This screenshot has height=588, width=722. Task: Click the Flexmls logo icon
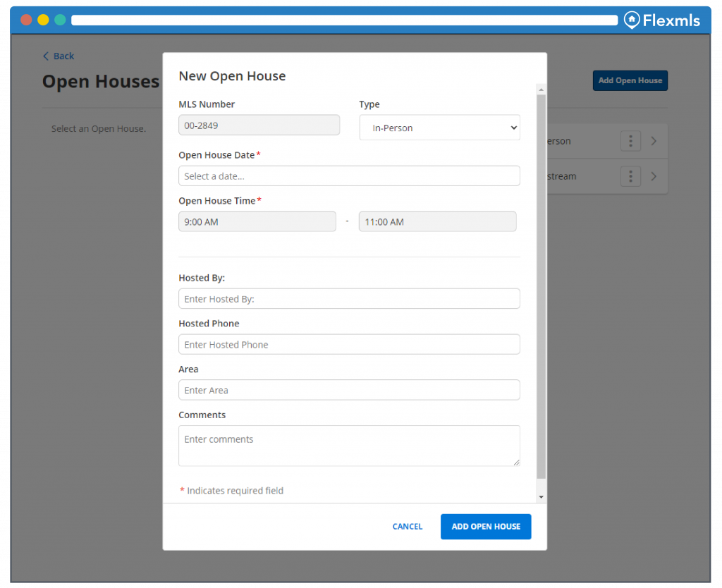click(x=632, y=20)
